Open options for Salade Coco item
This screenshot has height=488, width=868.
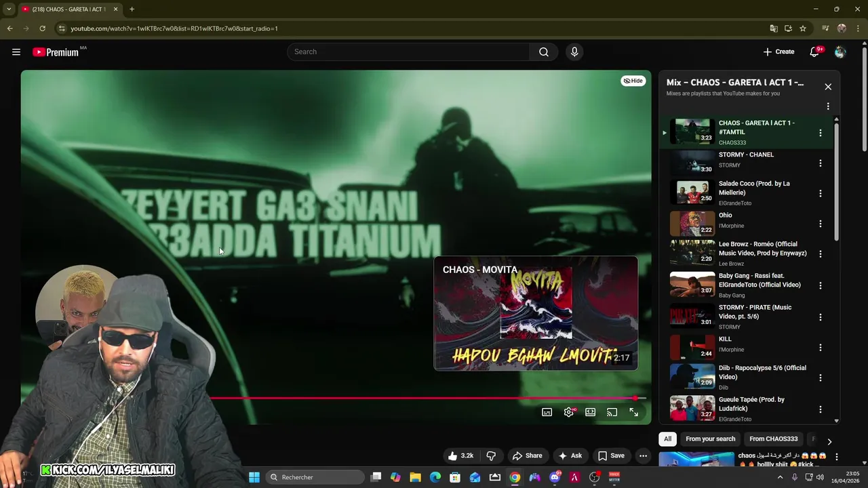point(821,193)
